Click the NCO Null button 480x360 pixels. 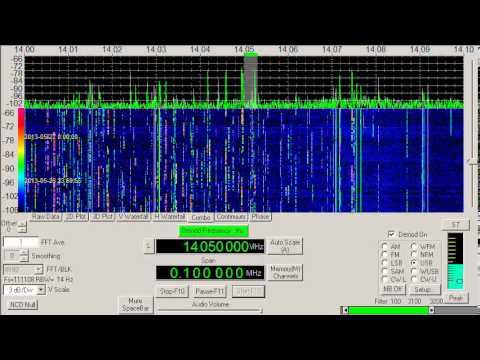[x=23, y=305]
